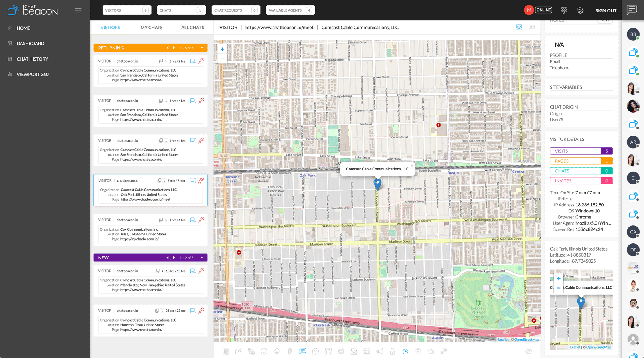Viewport: 644px width, 358px height.
Task: Expand the NEW section dropdown arrow
Action: click(202, 258)
